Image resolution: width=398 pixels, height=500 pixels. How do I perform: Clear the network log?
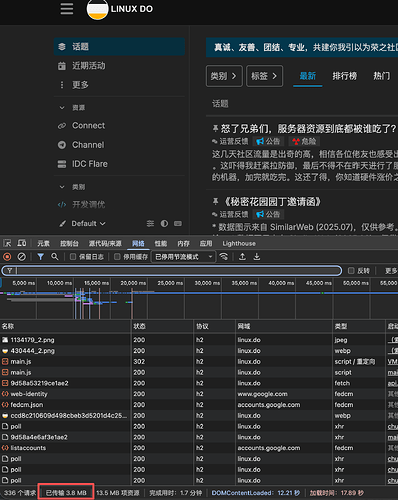22,257
